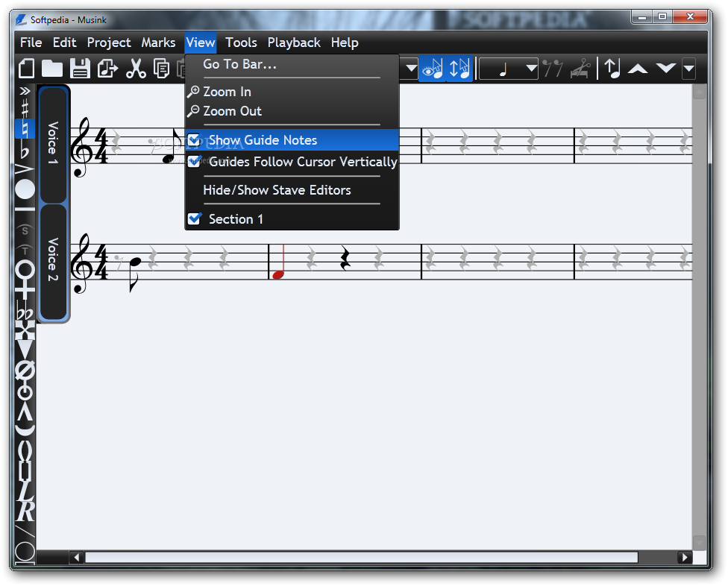Open the Playback menu
Screen dimensions: 728x586
tap(294, 42)
